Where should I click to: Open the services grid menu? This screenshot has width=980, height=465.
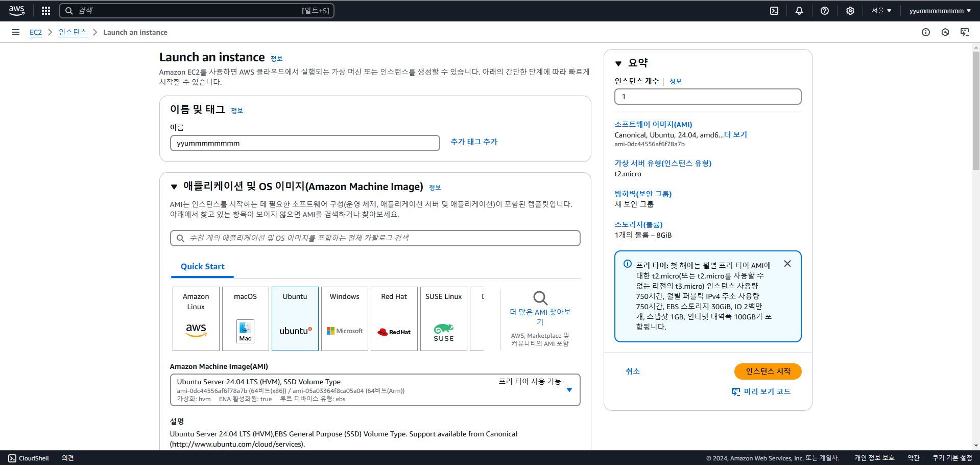pos(46,11)
